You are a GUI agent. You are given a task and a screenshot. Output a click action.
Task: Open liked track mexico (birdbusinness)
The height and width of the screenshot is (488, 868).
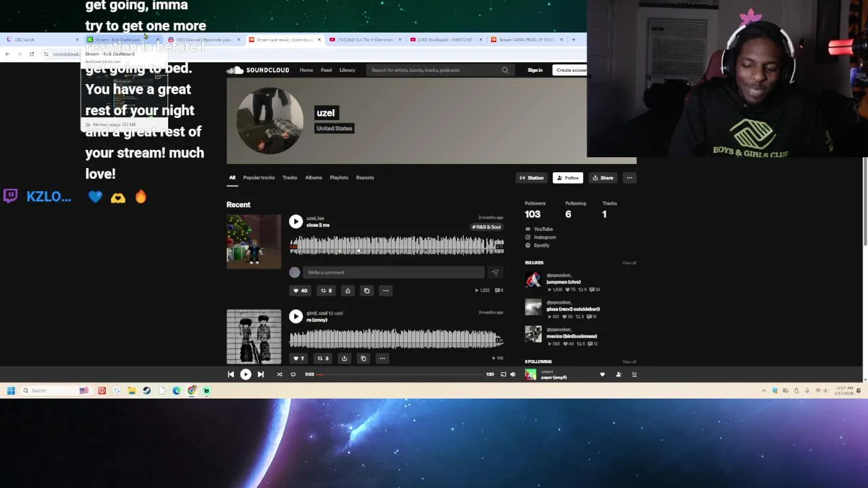pos(572,336)
